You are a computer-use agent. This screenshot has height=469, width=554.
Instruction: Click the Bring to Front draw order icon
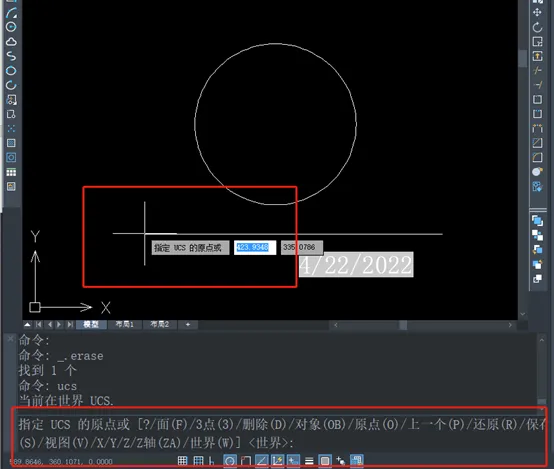point(537,221)
